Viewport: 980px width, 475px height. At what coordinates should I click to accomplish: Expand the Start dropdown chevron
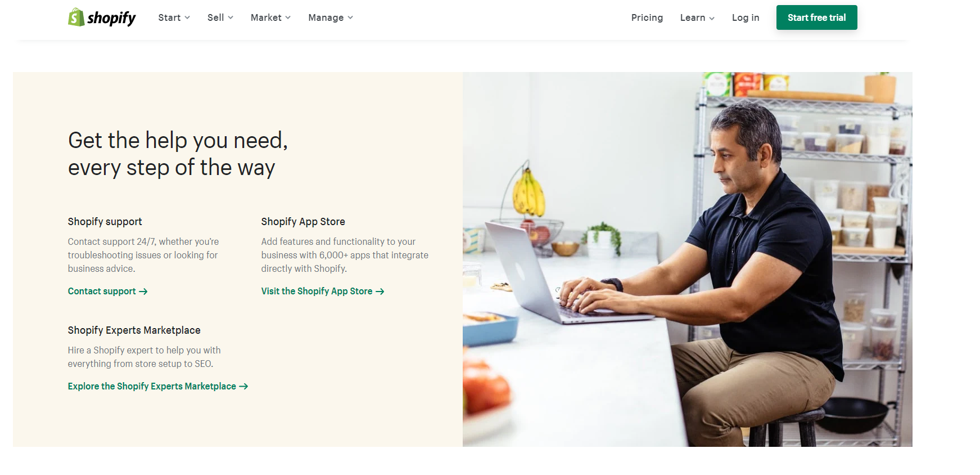[187, 17]
